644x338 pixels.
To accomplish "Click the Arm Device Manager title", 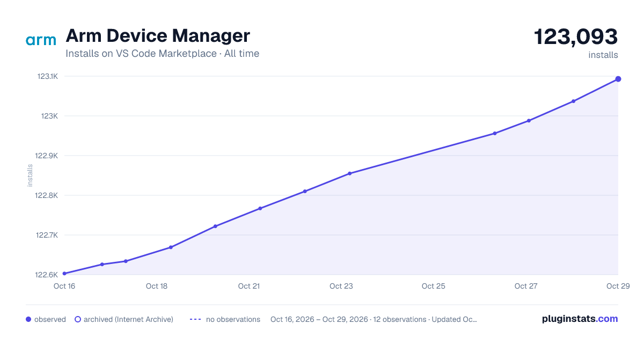I will click(x=158, y=36).
